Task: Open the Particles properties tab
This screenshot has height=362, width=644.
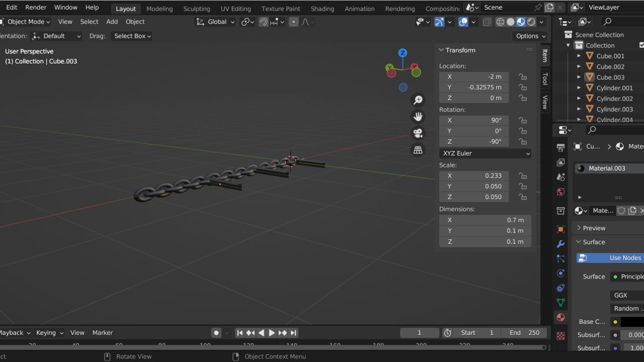Action: [x=560, y=258]
